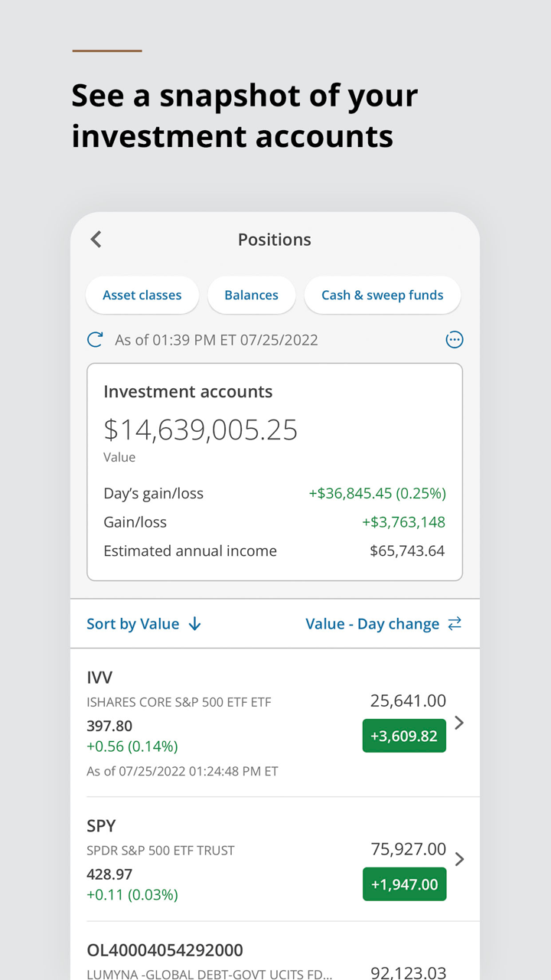This screenshot has width=551, height=980.
Task: Tap the sort direction arrow icon
Action: point(195,624)
